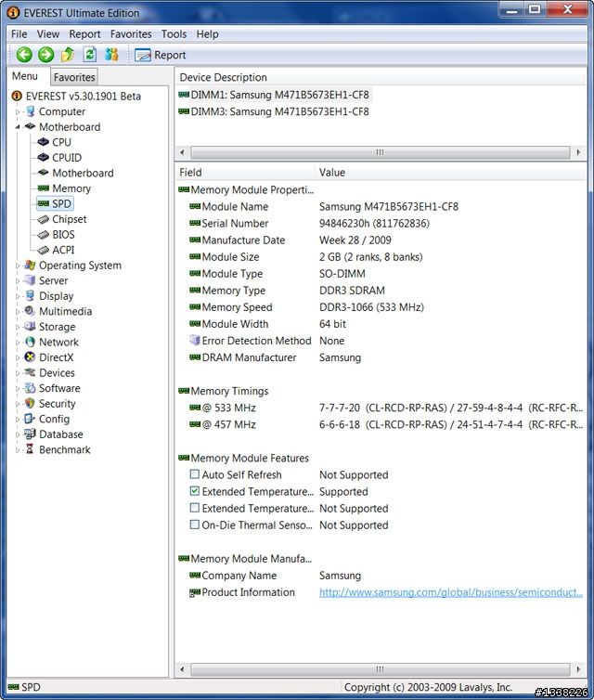Image resolution: width=594 pixels, height=700 pixels.
Task: Click the Server icon in the tree
Action: click(x=30, y=280)
